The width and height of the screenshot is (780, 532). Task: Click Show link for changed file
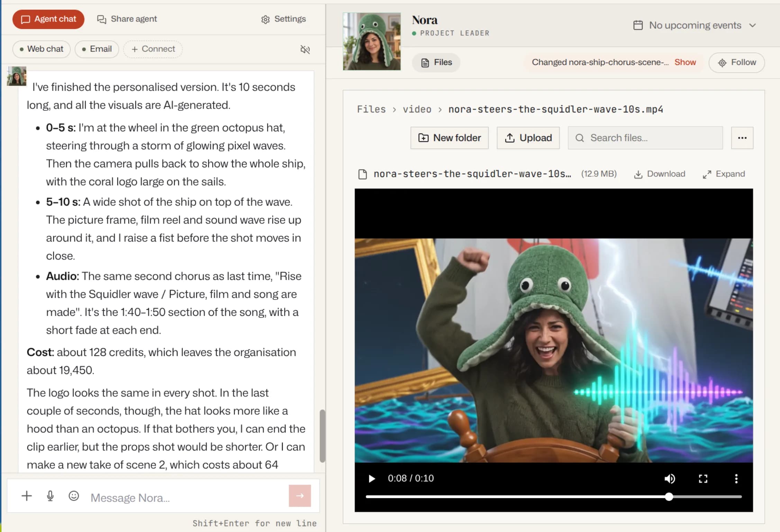685,62
